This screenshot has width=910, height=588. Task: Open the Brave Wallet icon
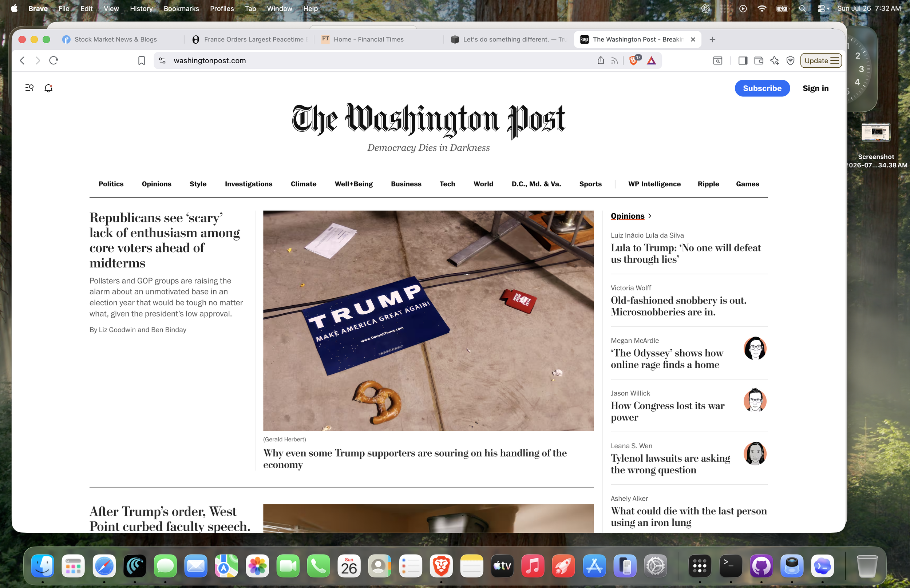pyautogui.click(x=759, y=60)
